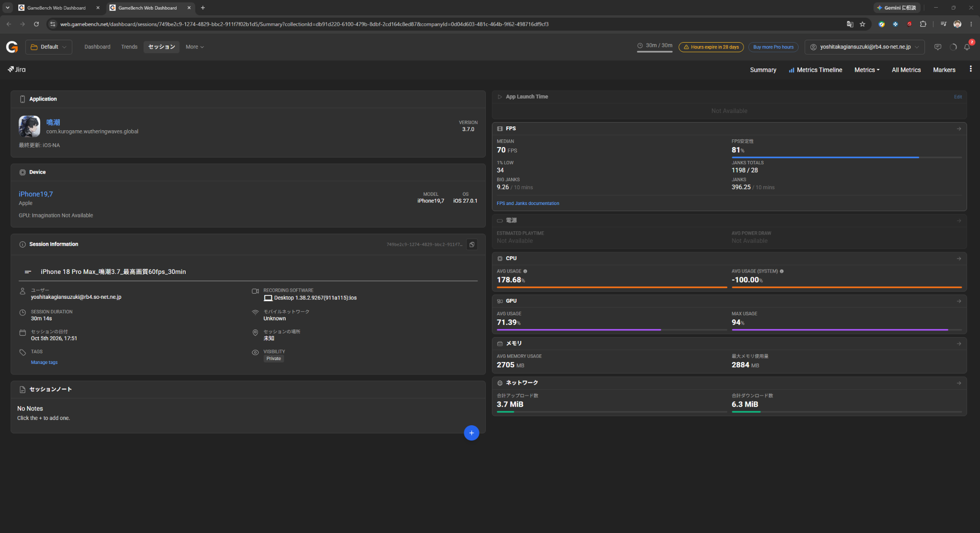The image size is (980, 533).
Task: Open the vertical three-dot session menu
Action: [970, 69]
